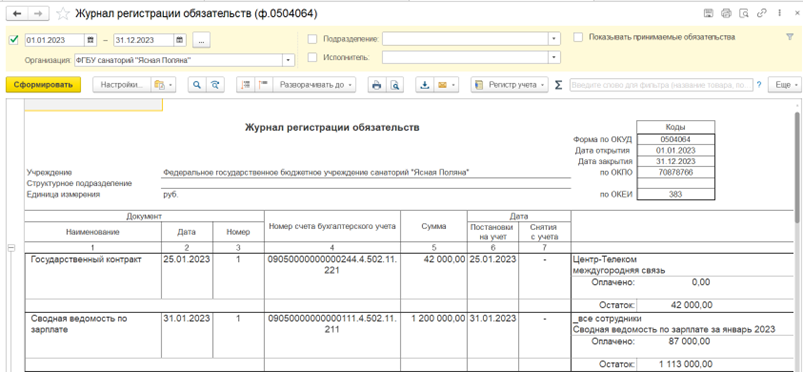
Task: Toggle the period checkbox before the date fields
Action: click(14, 39)
